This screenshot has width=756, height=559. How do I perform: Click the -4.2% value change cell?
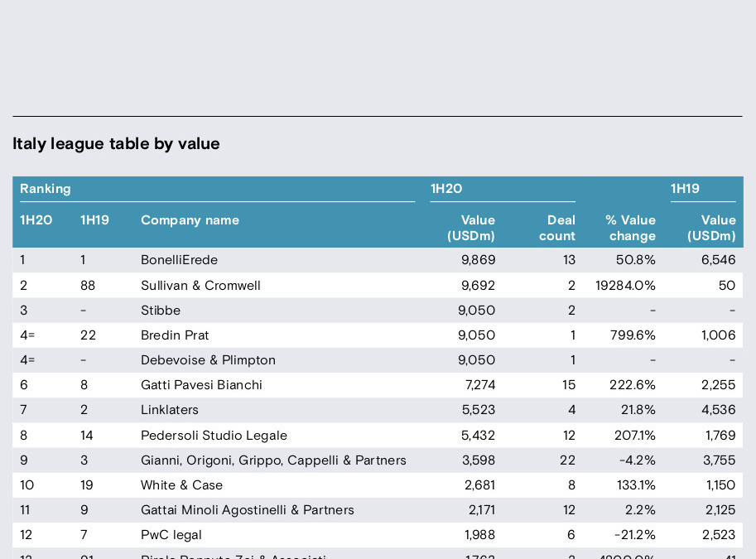click(x=638, y=460)
